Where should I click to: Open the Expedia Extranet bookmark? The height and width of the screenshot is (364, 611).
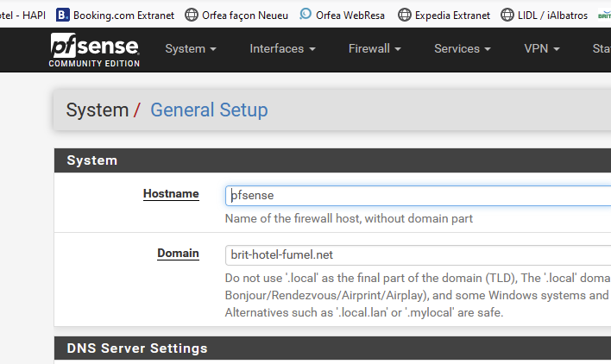click(x=444, y=16)
